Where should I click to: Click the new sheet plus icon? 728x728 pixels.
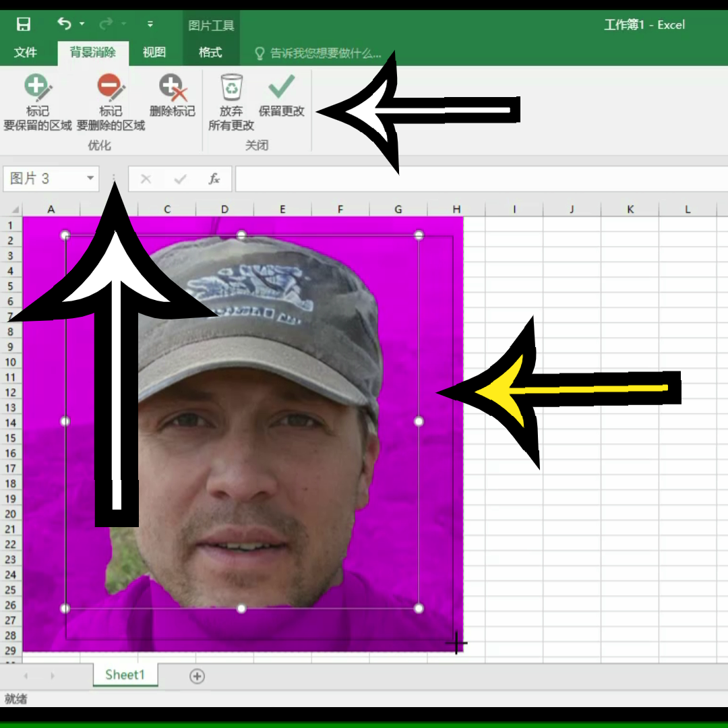(197, 676)
